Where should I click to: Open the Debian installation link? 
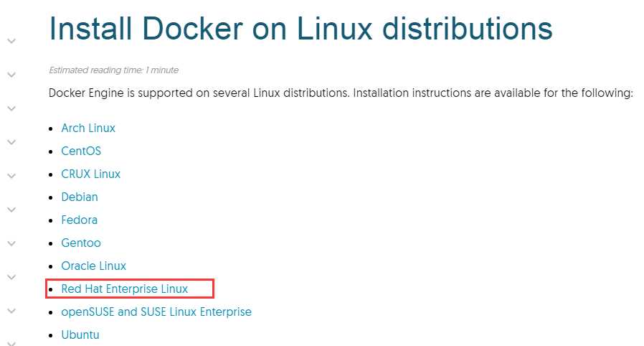coord(80,197)
